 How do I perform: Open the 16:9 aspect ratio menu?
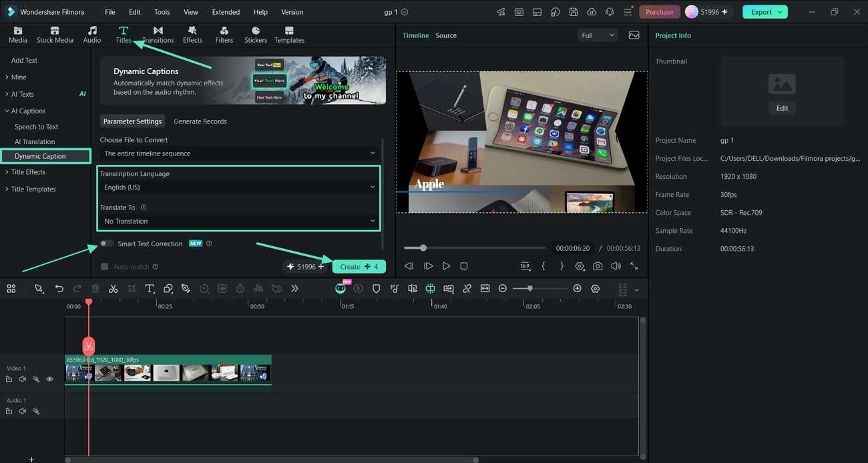[525, 266]
